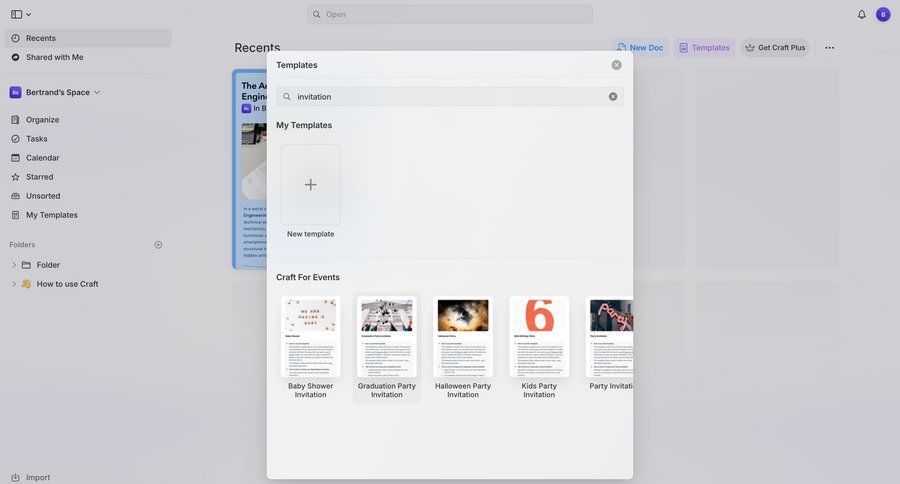Click waving hand emoji icon
Screen dimensions: 900x484
26,284
